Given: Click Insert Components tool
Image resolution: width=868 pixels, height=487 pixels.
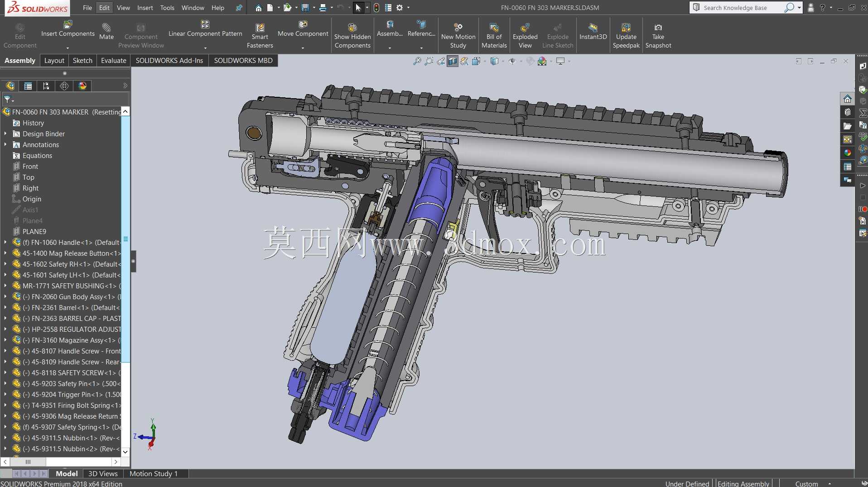Looking at the screenshot, I should tap(68, 29).
